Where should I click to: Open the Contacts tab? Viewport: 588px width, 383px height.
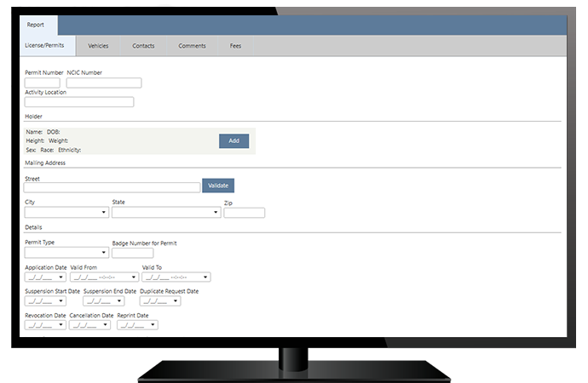(x=143, y=46)
